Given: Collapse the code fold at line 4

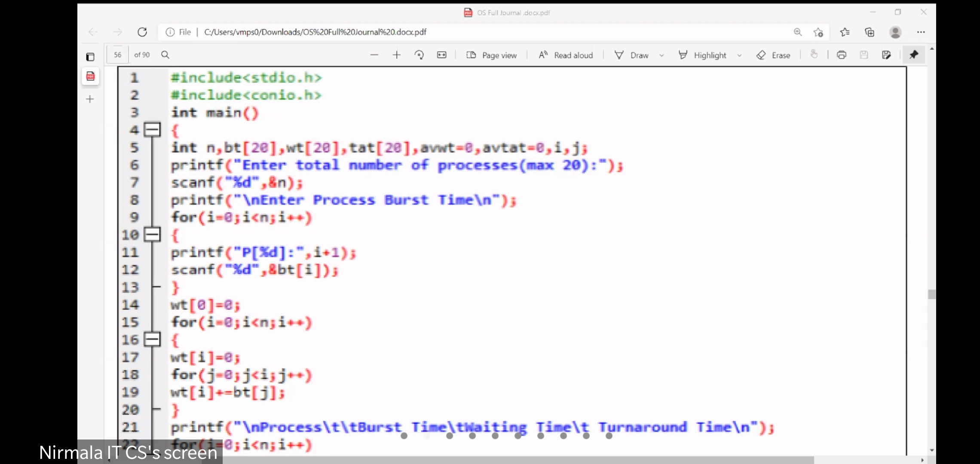Looking at the screenshot, I should 152,129.
